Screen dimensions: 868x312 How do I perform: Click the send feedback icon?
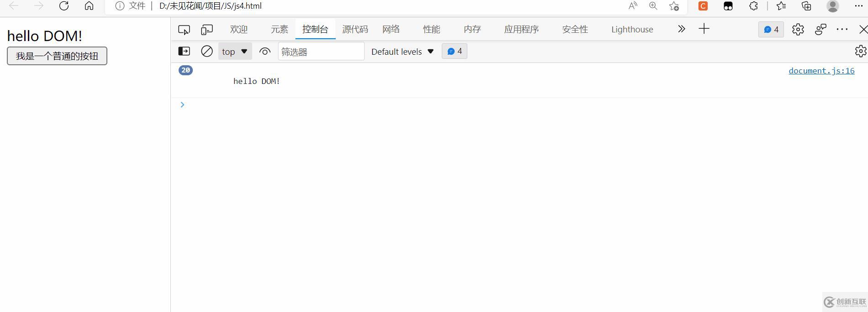[821, 29]
